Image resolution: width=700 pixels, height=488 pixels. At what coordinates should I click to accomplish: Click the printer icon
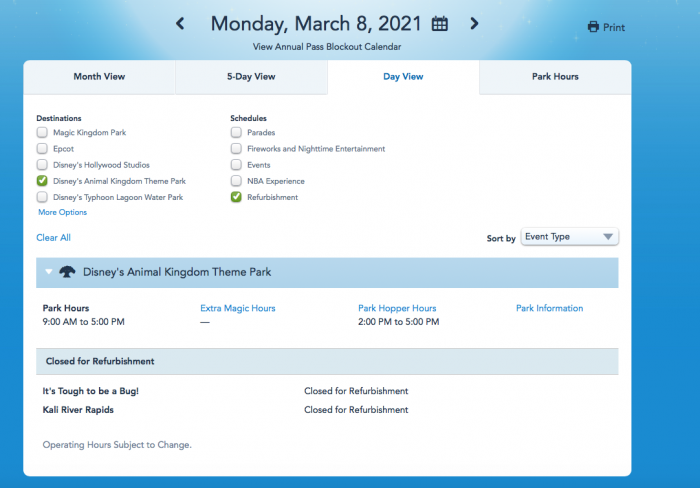[593, 27]
